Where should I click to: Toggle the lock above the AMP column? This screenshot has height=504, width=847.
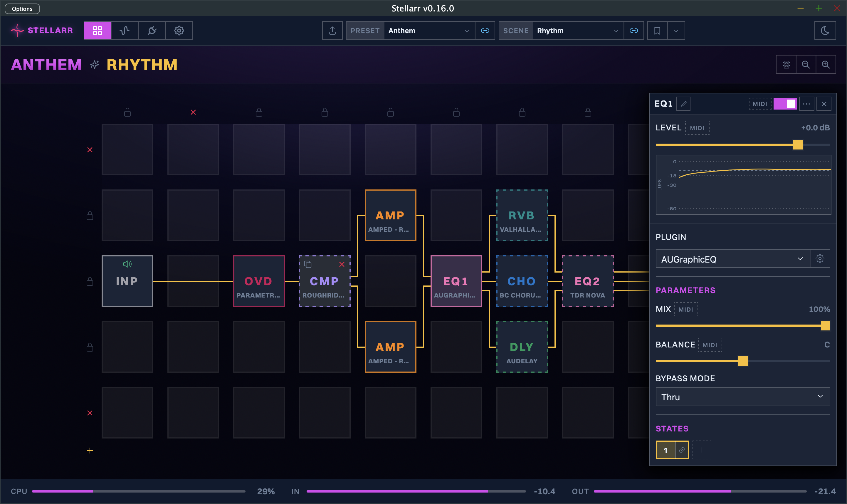click(x=391, y=112)
